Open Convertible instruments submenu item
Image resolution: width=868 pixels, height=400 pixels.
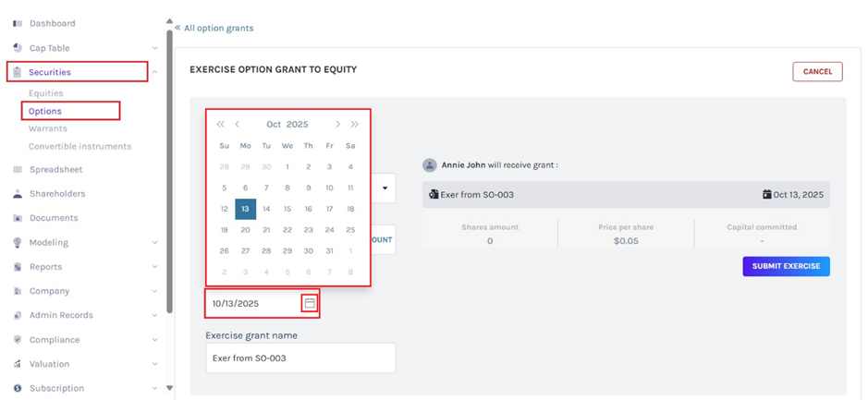point(79,146)
